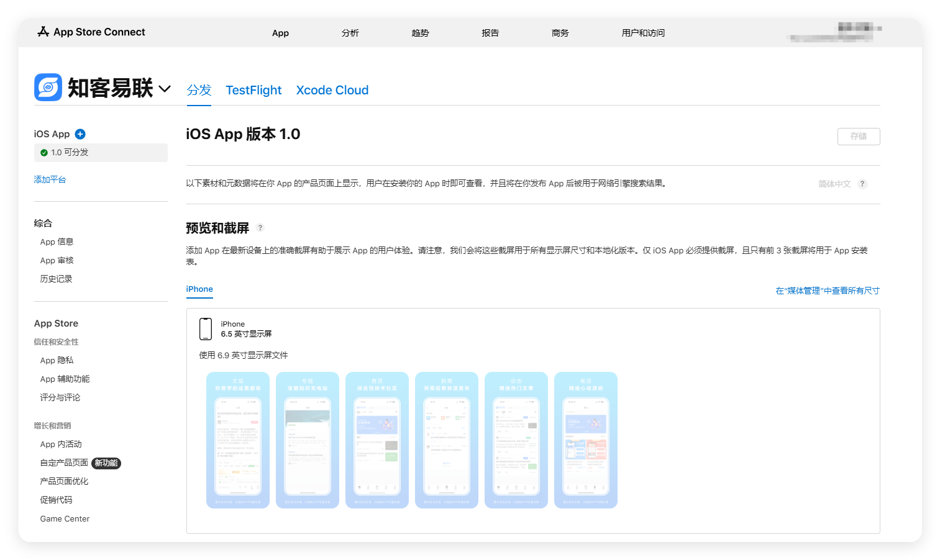This screenshot has width=940, height=560.
Task: Click the 使用 6.9 英寸显示屏文件 text
Action: click(x=244, y=356)
